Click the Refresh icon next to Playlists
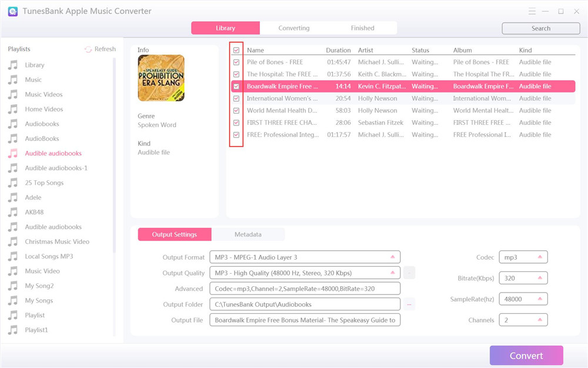 (88, 49)
